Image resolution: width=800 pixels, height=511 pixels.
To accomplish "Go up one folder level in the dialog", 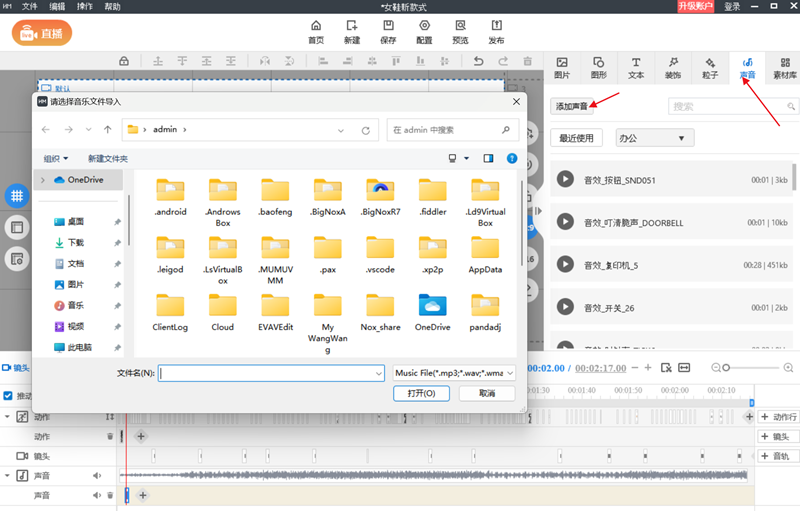I will (x=108, y=130).
